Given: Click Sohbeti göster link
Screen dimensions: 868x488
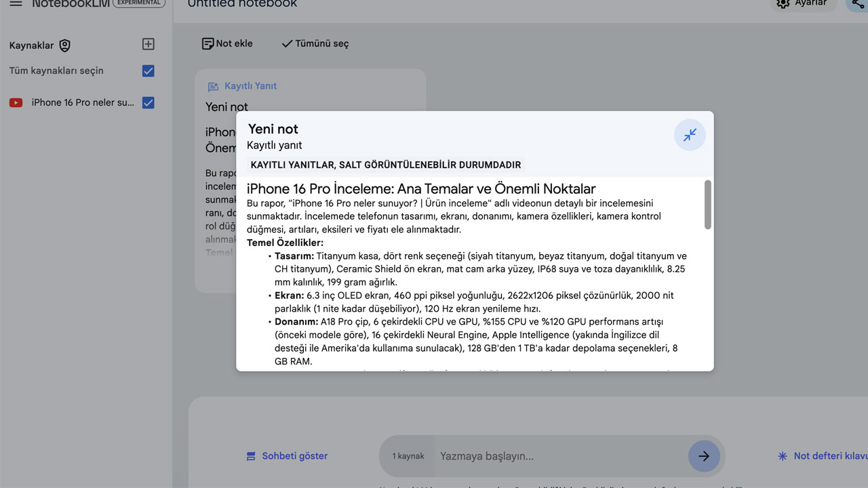Looking at the screenshot, I should [x=287, y=456].
